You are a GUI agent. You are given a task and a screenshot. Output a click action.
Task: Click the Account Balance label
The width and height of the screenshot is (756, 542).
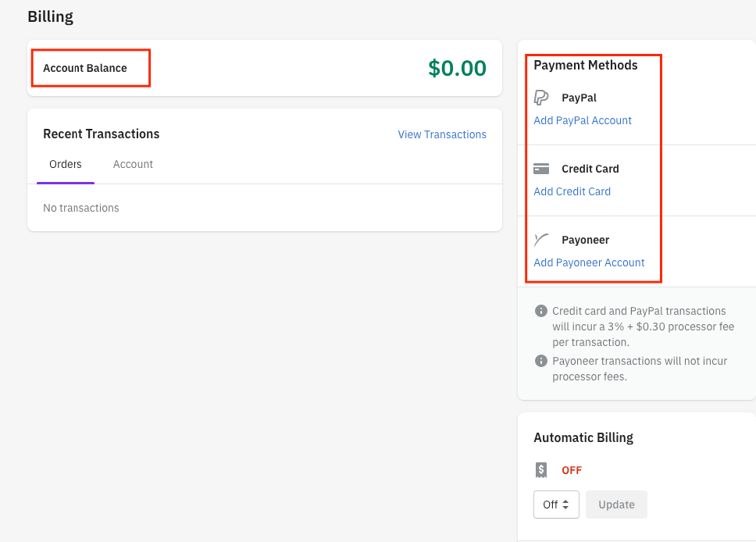[85, 68]
